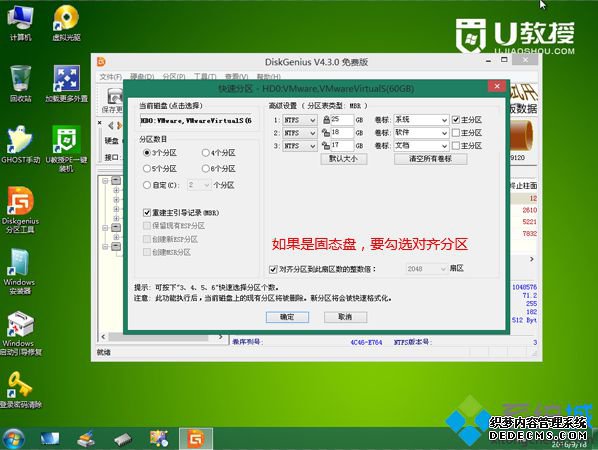Click the left panel horizontal scrollbar

click(158, 337)
